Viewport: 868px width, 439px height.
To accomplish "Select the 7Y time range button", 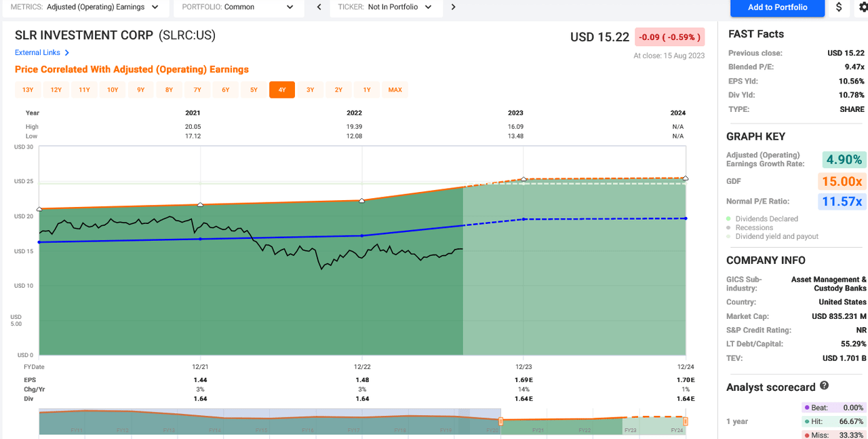I will [x=197, y=89].
